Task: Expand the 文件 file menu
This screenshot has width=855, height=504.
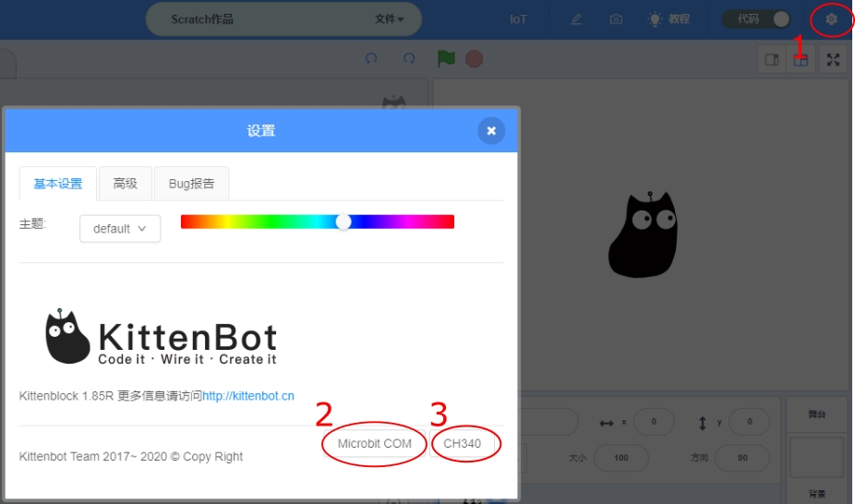Action: pos(389,19)
